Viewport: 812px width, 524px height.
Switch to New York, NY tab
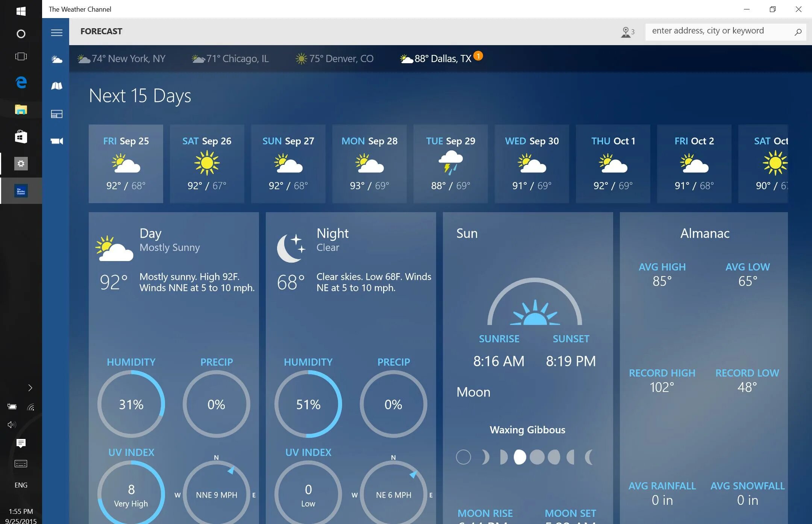tap(121, 59)
